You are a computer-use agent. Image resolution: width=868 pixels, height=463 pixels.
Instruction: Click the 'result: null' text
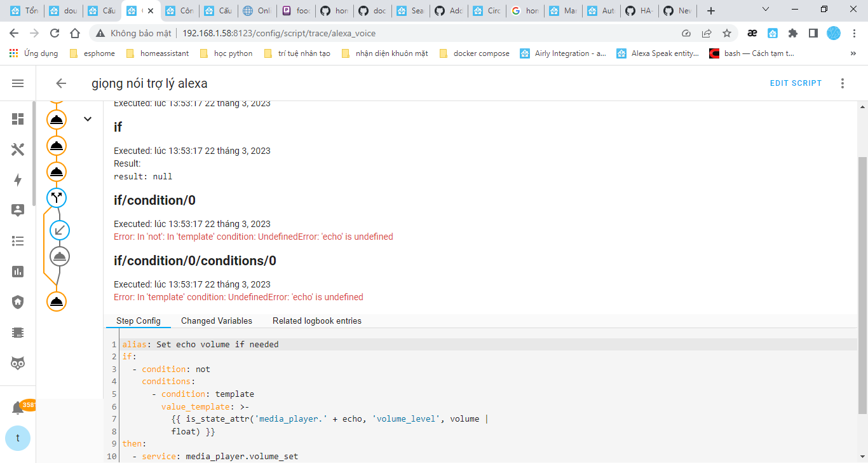tap(143, 176)
